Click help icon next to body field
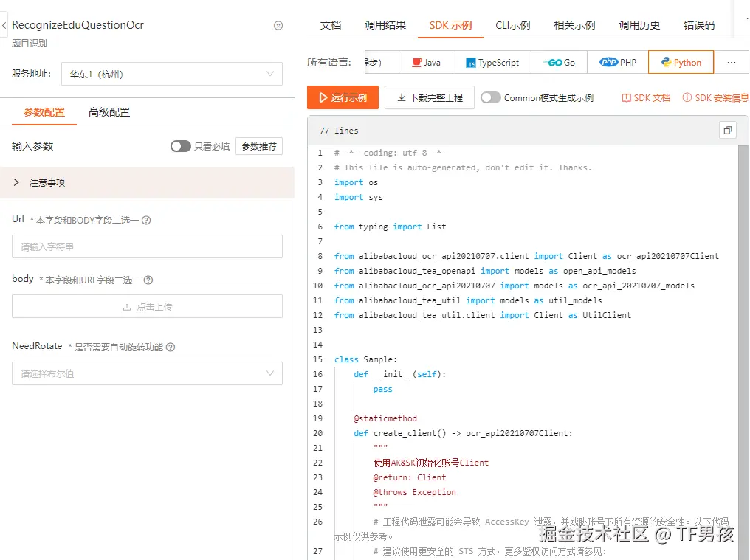Screen dimensions: 750x560 pyautogui.click(x=148, y=280)
